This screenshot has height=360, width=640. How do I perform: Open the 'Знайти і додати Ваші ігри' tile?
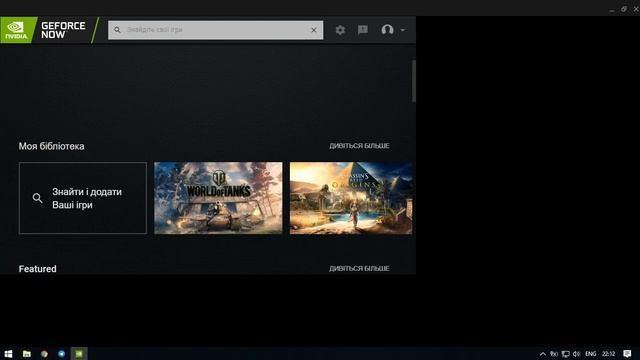pos(83,198)
